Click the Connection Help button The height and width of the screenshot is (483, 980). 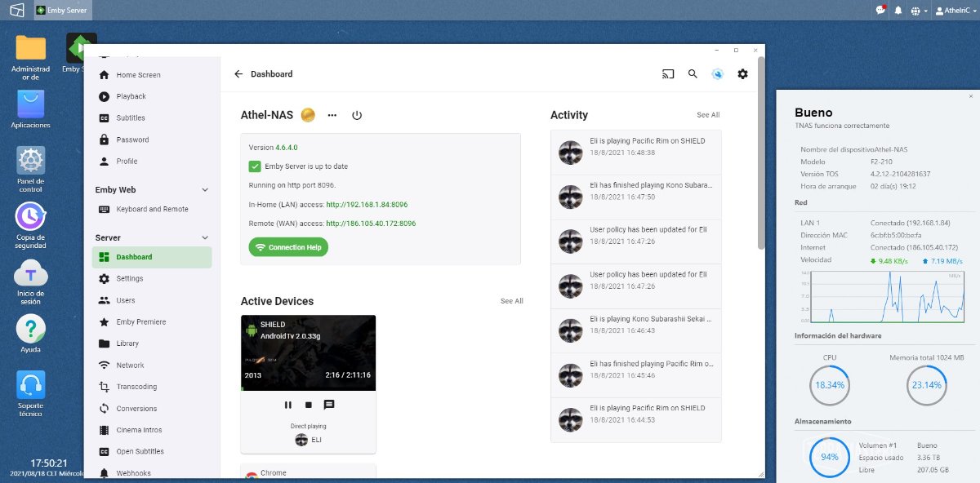click(x=288, y=247)
